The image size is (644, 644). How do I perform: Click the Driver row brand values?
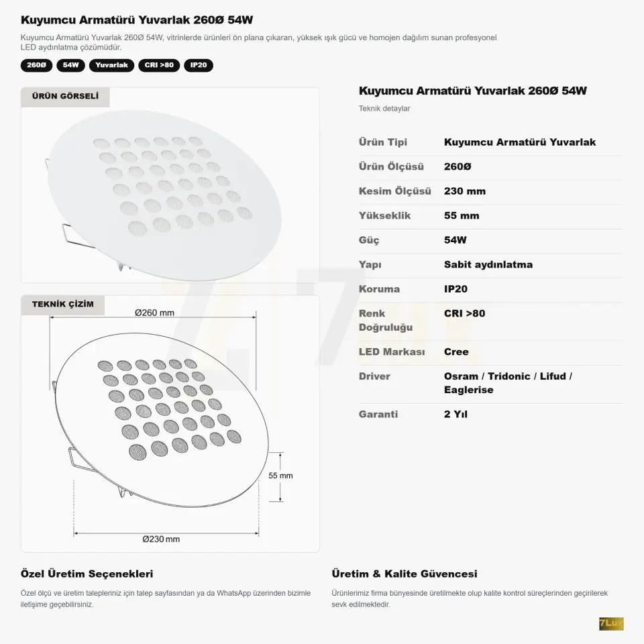(x=508, y=383)
